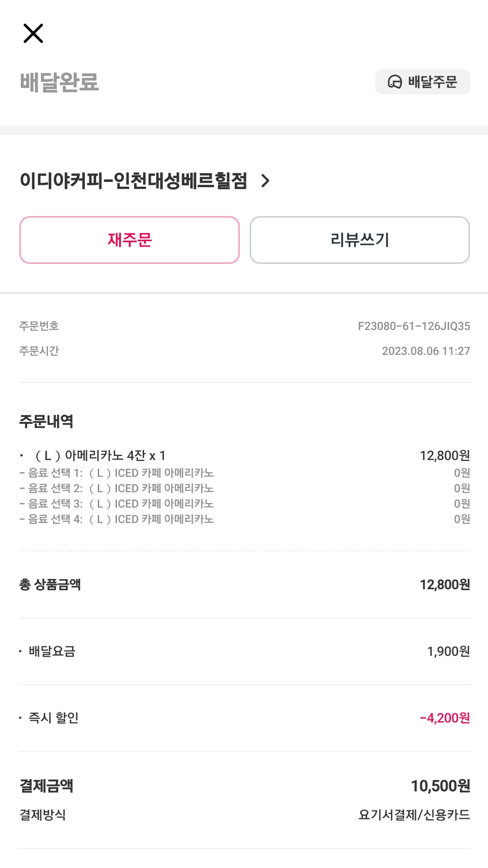
Task: Select the order number F23080-61-126JIQ35
Action: click(414, 326)
